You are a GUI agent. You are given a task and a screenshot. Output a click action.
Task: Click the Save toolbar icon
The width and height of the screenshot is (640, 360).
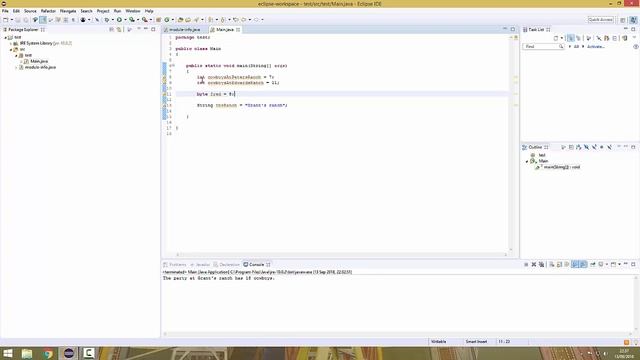18,20
